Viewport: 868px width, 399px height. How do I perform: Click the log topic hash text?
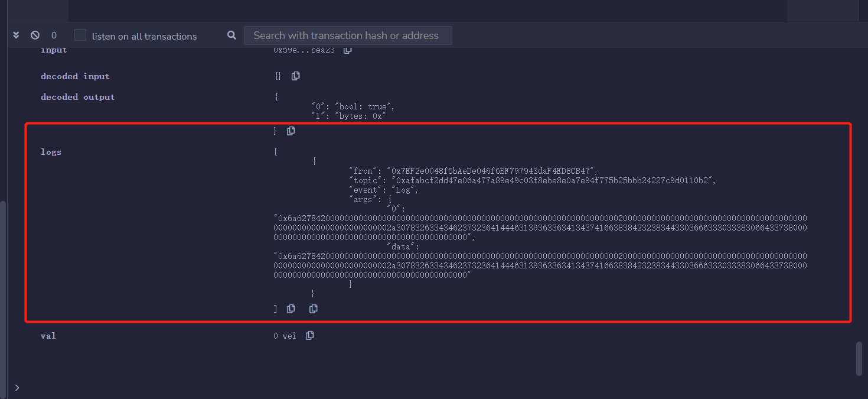coord(555,180)
